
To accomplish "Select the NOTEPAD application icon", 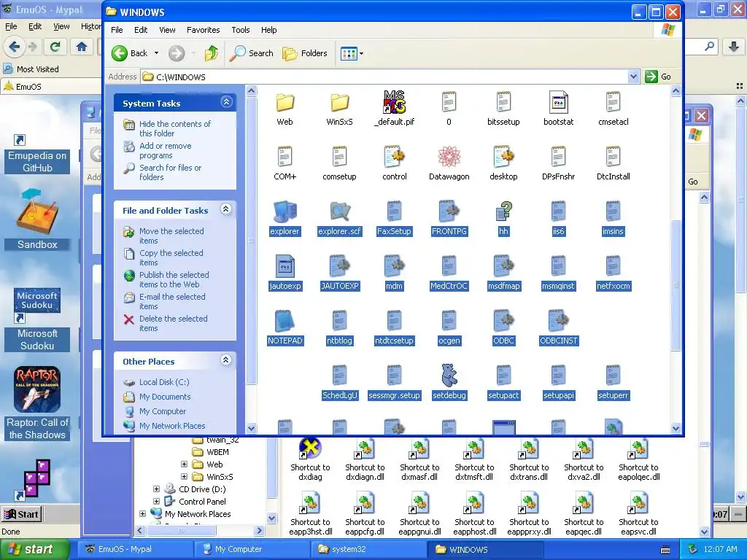I will tap(285, 321).
